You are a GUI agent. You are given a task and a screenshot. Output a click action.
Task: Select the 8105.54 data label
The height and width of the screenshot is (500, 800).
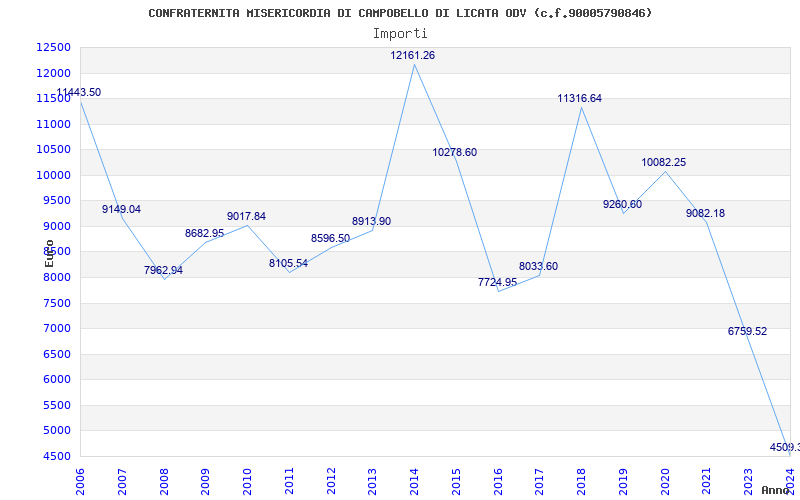click(x=289, y=263)
